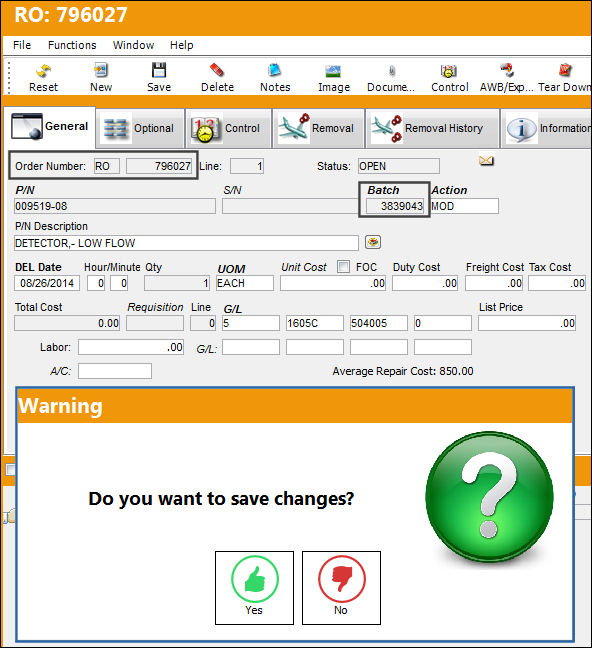Click the Batch field 3839043
Viewport: 592px width, 648px height.
(395, 206)
